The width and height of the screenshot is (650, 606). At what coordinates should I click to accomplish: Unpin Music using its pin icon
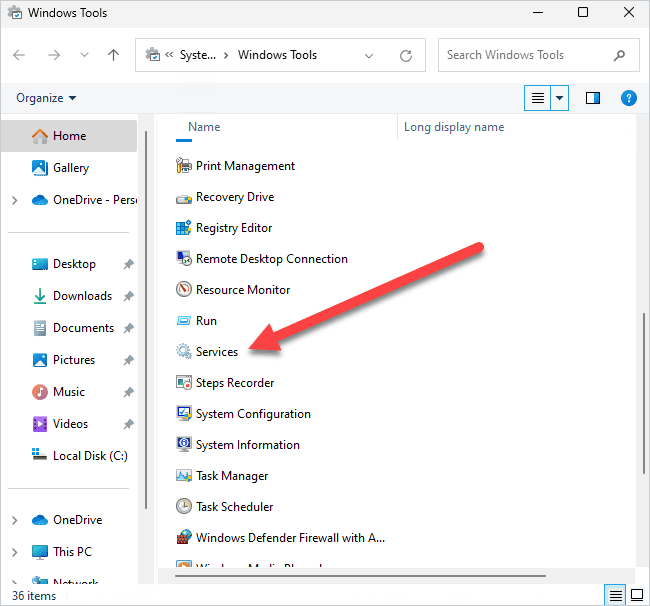[129, 392]
